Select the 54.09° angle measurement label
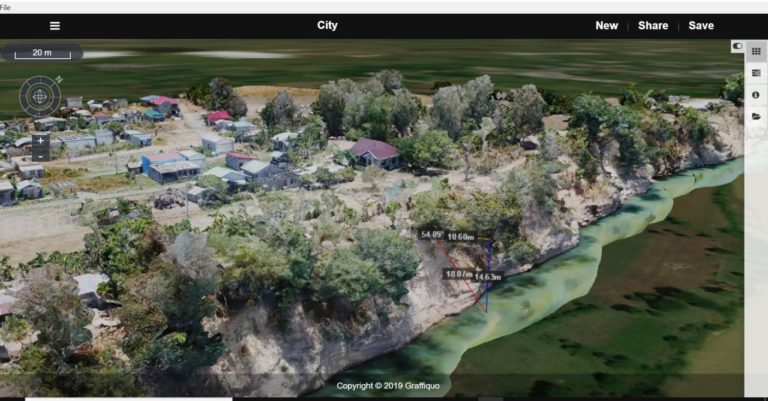 pyautogui.click(x=431, y=234)
